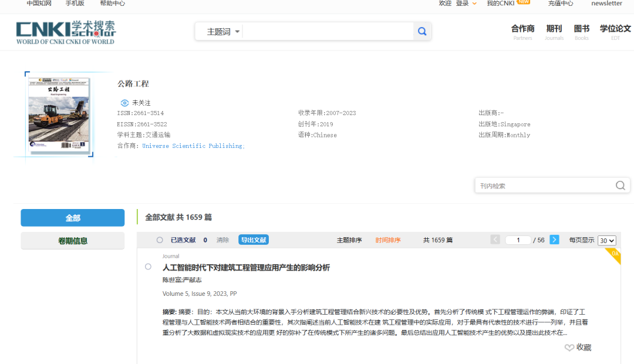This screenshot has height=364, width=634.
Task: Click the text EISSN:2661-3522
Action: [142, 124]
